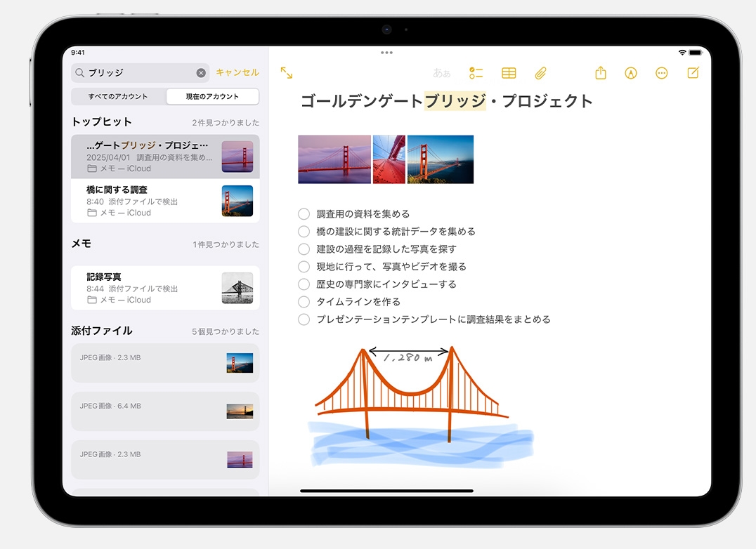The height and width of the screenshot is (549, 756).
Task: Select the 現在のアカウント tab
Action: (x=212, y=97)
